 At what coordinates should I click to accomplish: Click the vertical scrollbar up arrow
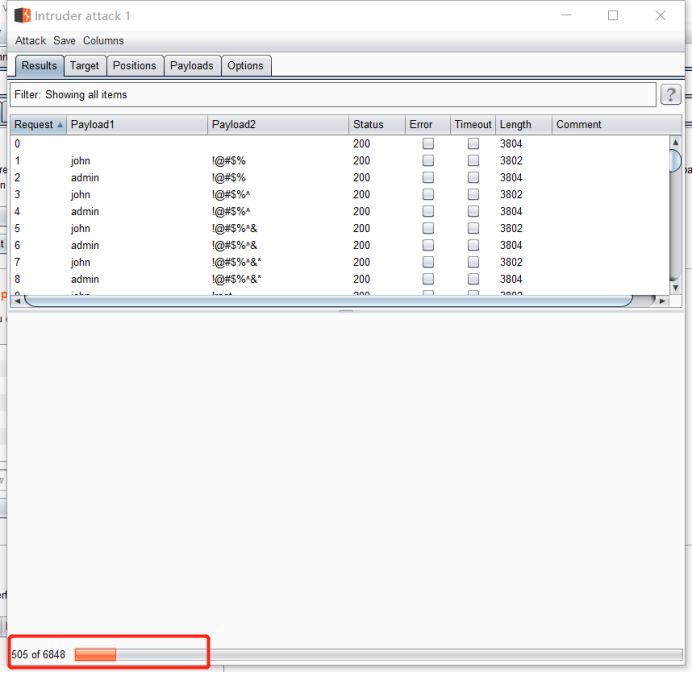coord(675,142)
